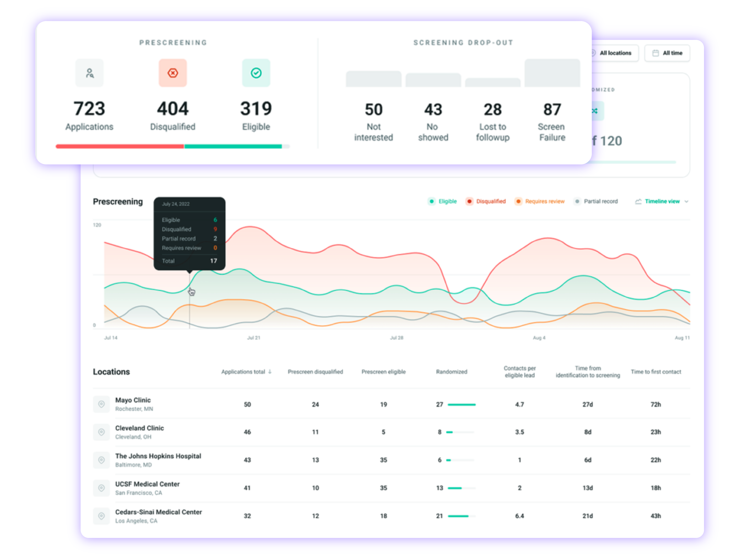The width and height of the screenshot is (752, 560).
Task: Open the All time date filter
Action: coord(667,53)
